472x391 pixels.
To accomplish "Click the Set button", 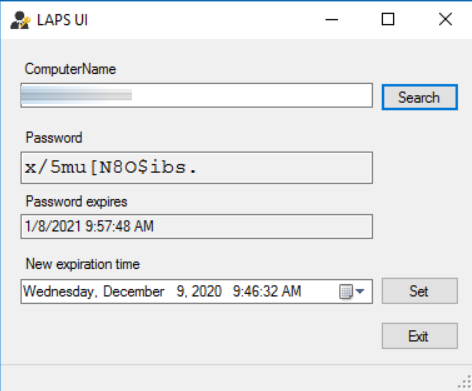I will coord(420,291).
